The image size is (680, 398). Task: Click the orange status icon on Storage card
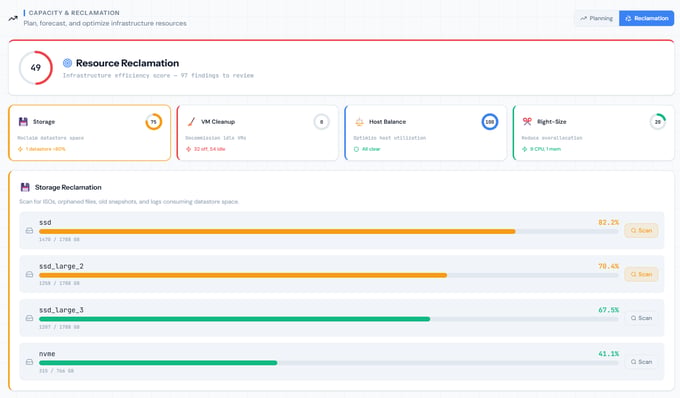tap(20, 149)
